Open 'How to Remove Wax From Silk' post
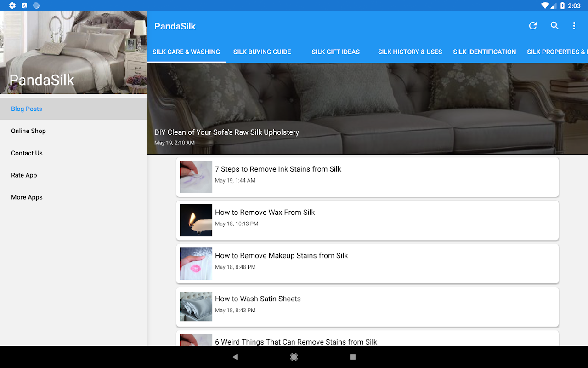 point(367,220)
